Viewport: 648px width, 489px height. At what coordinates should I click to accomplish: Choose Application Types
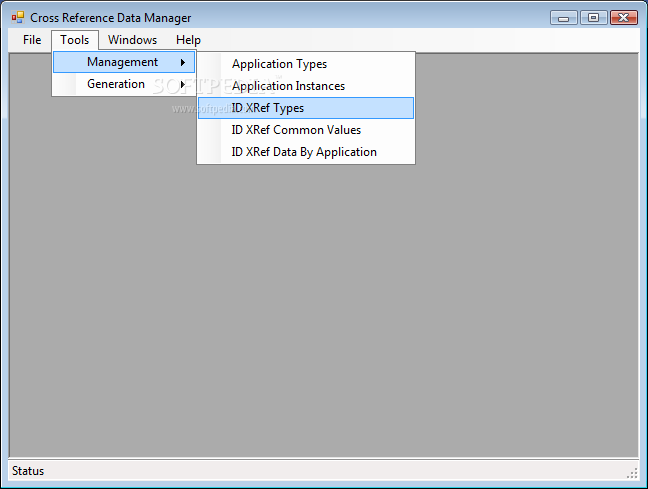click(306, 64)
